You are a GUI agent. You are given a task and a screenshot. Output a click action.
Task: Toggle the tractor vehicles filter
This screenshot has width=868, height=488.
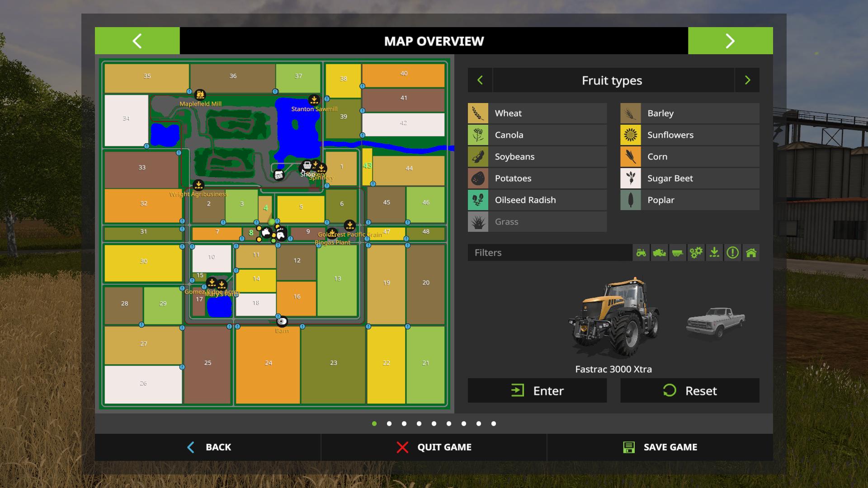tap(641, 253)
